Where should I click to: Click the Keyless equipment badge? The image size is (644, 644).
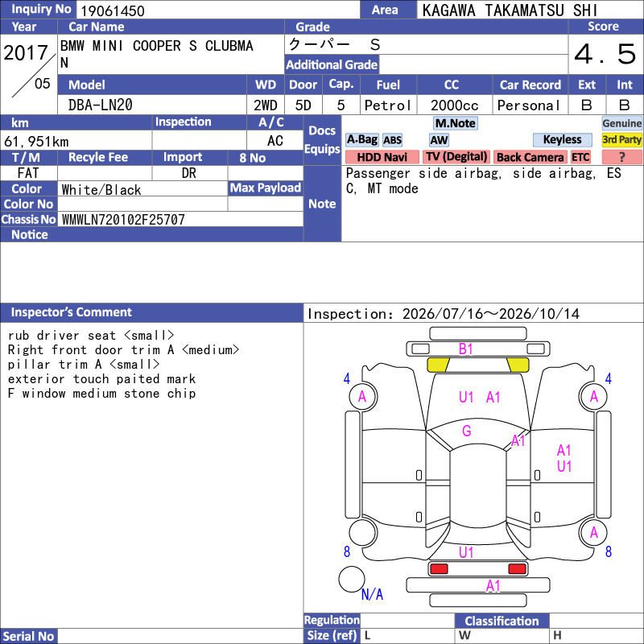click(562, 139)
